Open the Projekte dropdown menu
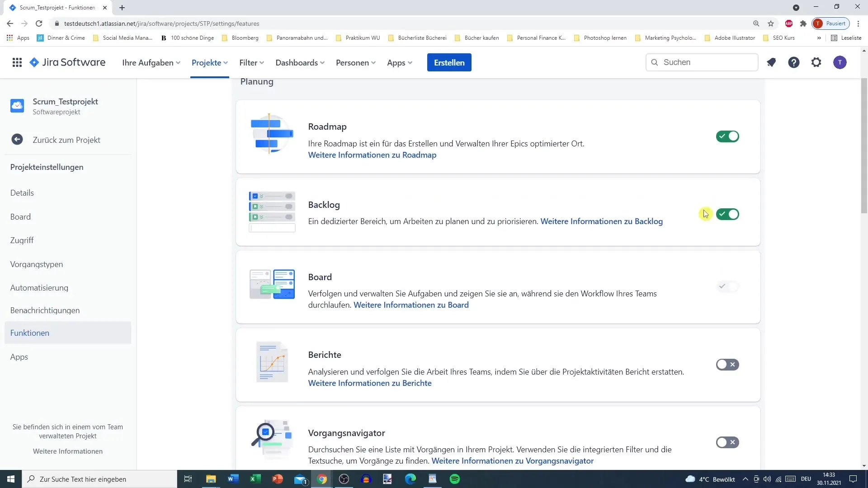868x488 pixels. click(x=209, y=62)
